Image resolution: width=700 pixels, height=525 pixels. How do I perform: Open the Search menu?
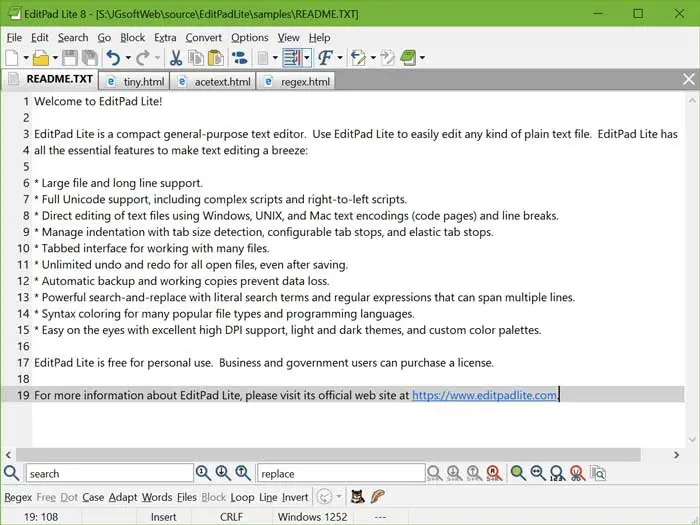coord(73,38)
